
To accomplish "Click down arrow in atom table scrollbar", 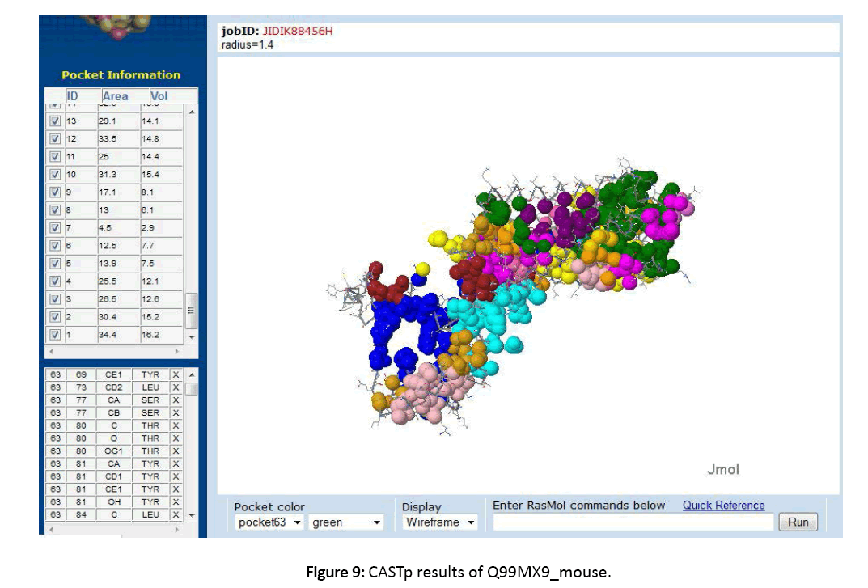I will coord(192,514).
